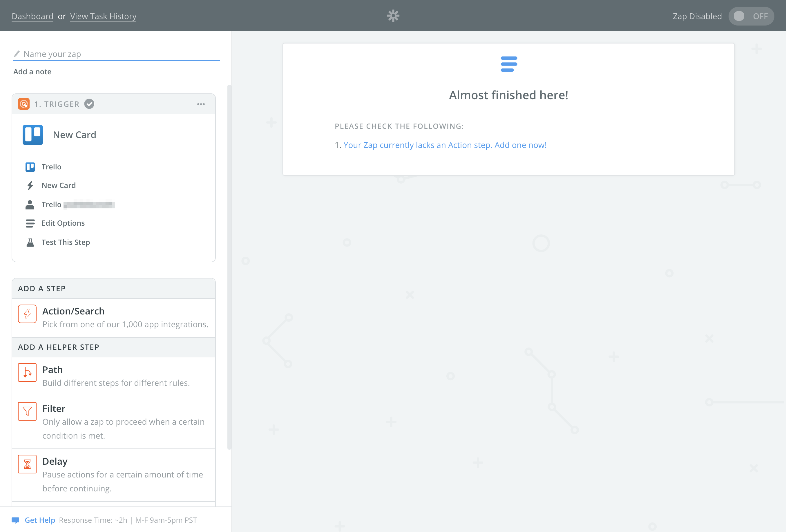Viewport: 786px width, 532px height.
Task: Click the Name your zap input field
Action: coord(116,53)
